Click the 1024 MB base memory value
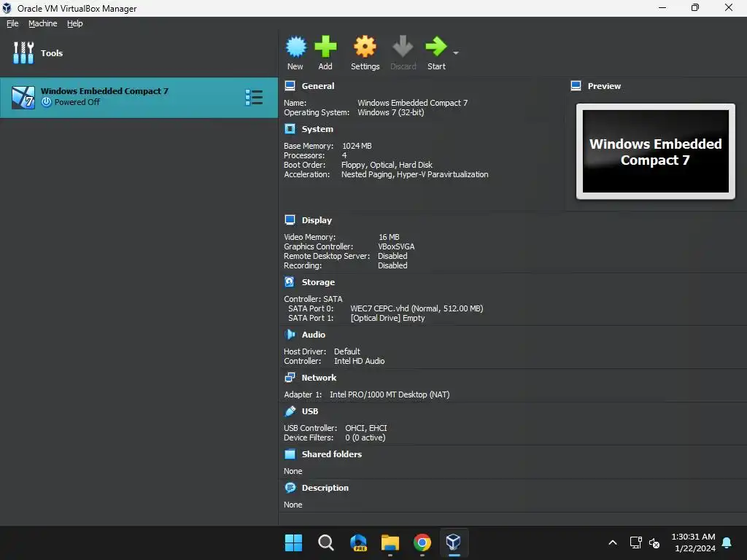 (x=357, y=146)
